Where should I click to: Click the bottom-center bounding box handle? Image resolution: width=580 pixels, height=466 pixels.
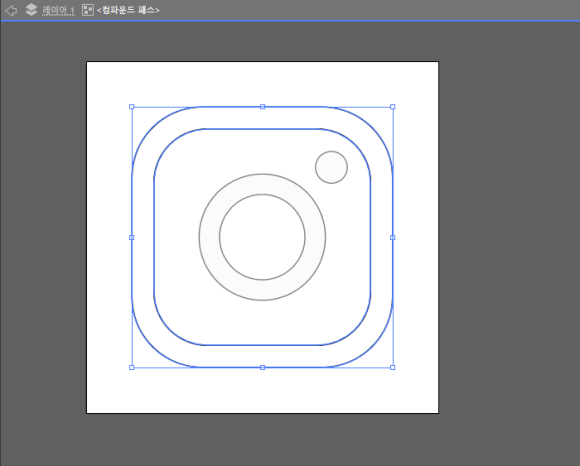click(262, 367)
